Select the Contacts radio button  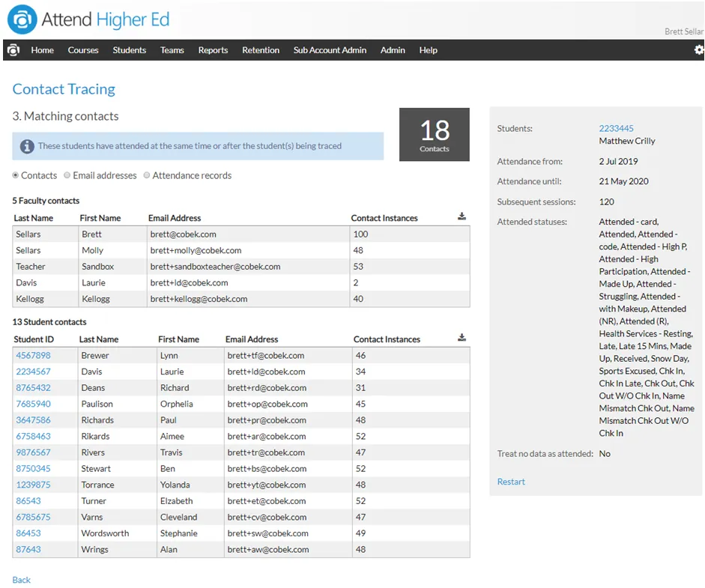pos(16,175)
